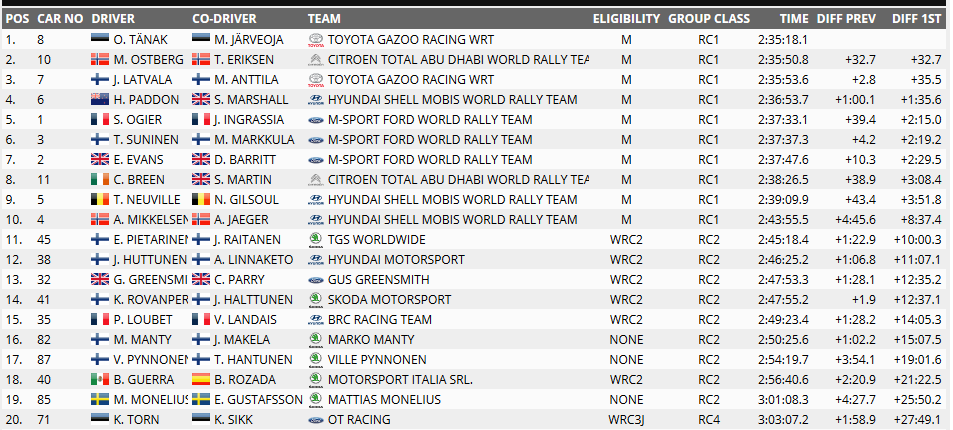
Task: Click Citroen logo beside Ostberg's team
Action: (x=315, y=60)
